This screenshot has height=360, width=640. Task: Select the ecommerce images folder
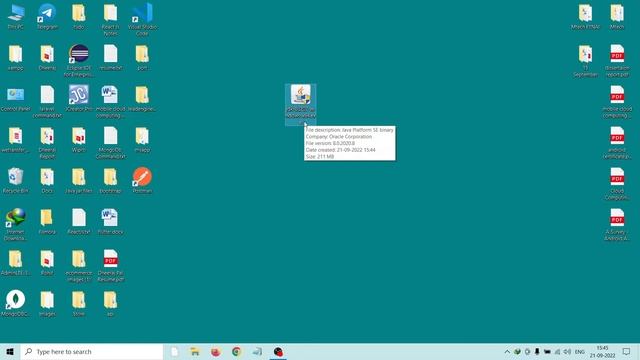(x=78, y=266)
